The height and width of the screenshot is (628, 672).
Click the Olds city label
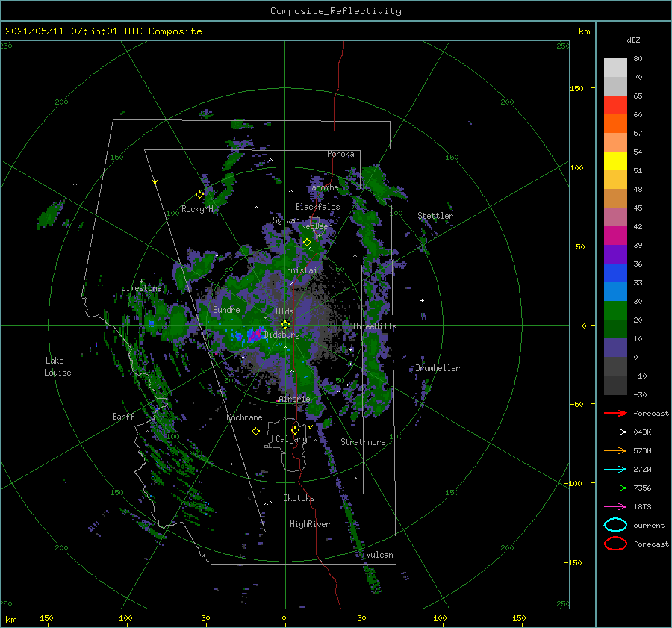coord(284,311)
